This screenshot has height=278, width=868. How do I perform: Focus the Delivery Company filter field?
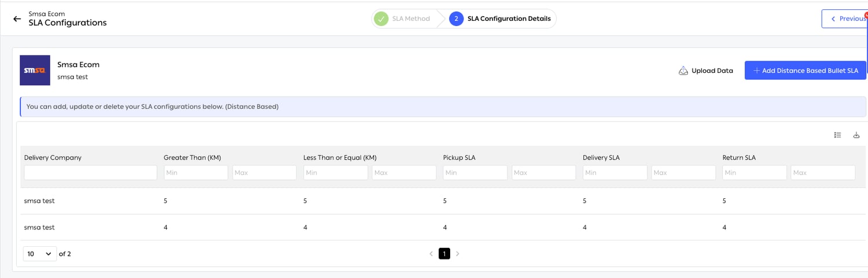click(x=90, y=172)
